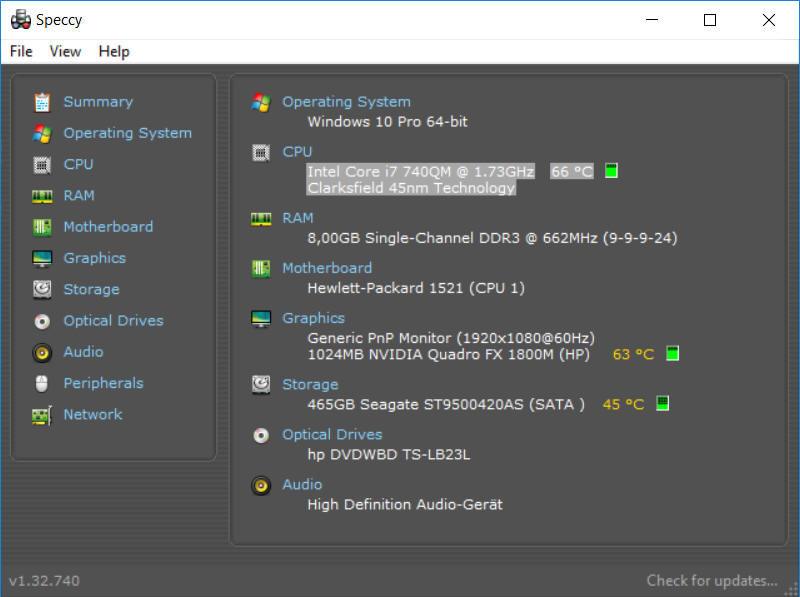The height and width of the screenshot is (597, 800).
Task: Open the Help menu
Action: [114, 52]
